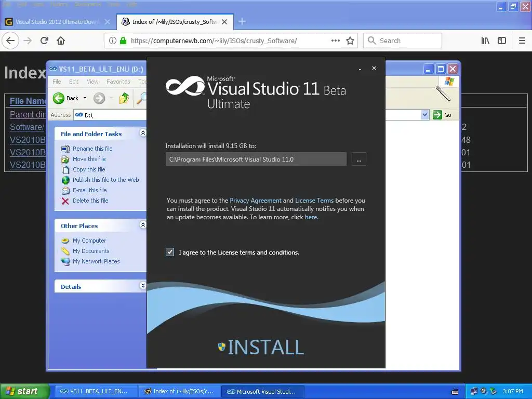The width and height of the screenshot is (532, 399).
Task: Open Explorer's Back history dropdown arrow
Action: coord(85,98)
